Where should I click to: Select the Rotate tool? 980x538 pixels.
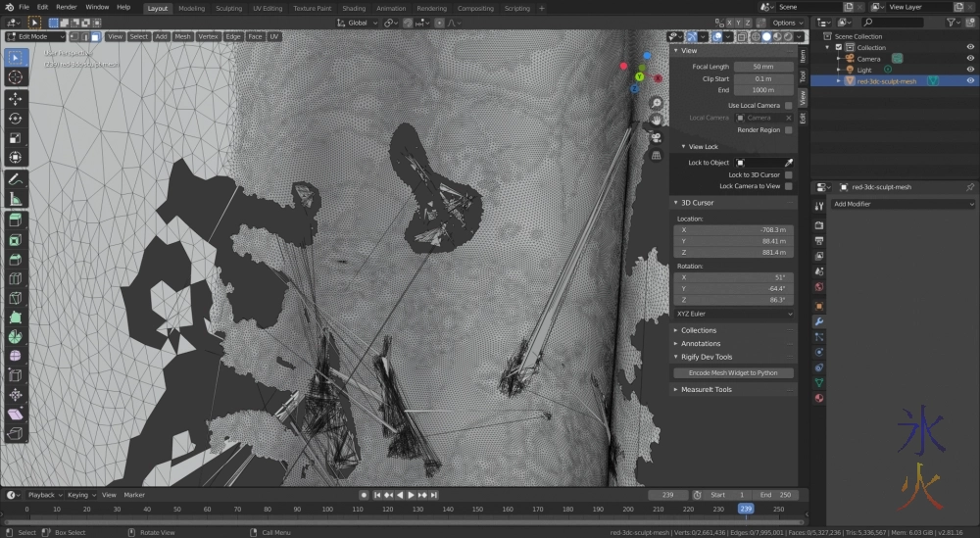point(16,119)
